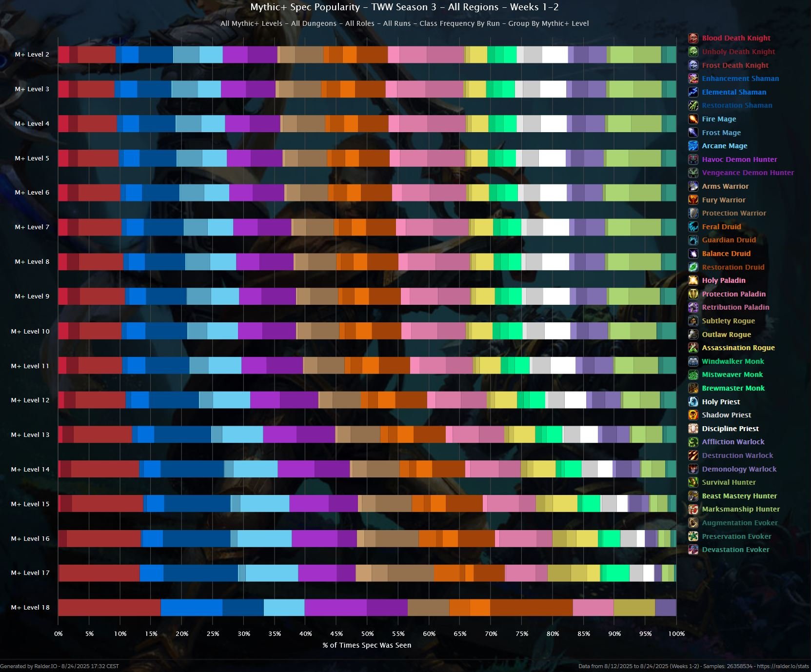Click the Feral Druid legend icon
This screenshot has height=672, width=811.
[x=693, y=227]
